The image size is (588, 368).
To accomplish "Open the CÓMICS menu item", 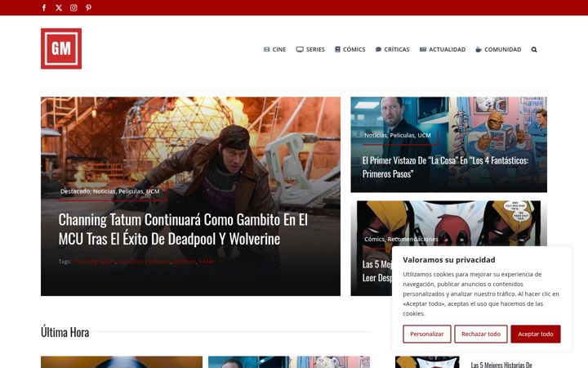I will (x=350, y=50).
